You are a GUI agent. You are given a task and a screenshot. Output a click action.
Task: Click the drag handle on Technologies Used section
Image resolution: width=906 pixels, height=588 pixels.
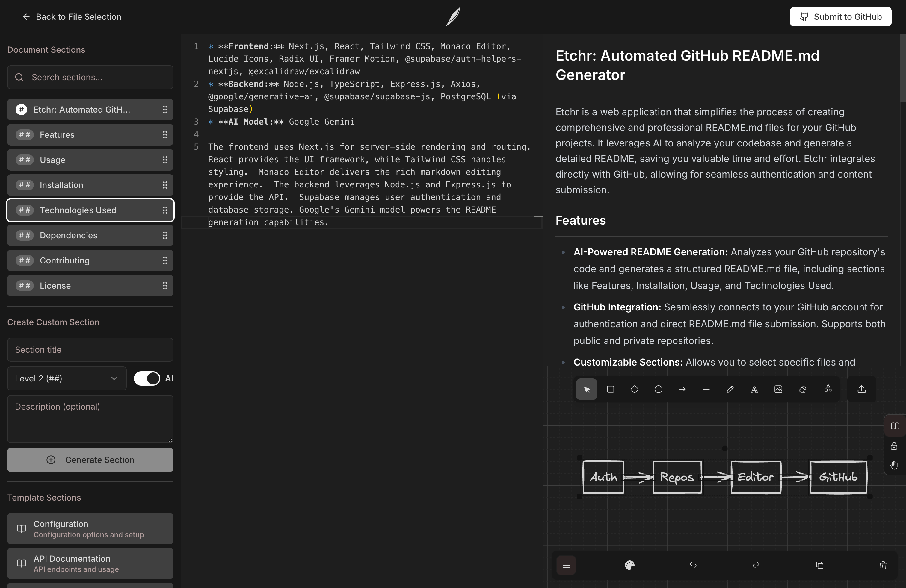point(165,210)
